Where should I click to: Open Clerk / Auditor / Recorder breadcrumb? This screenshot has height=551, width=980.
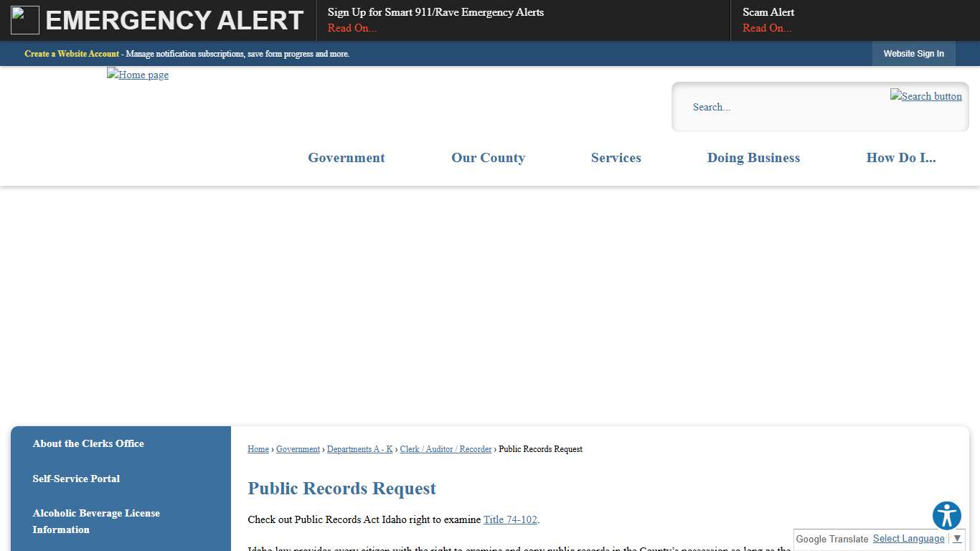(446, 449)
